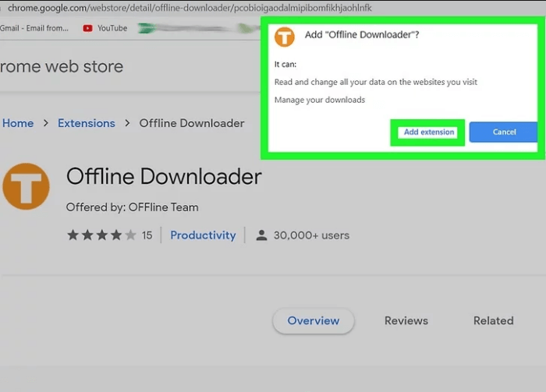Open the YouTube bookmark
546x392 pixels.
pyautogui.click(x=105, y=28)
